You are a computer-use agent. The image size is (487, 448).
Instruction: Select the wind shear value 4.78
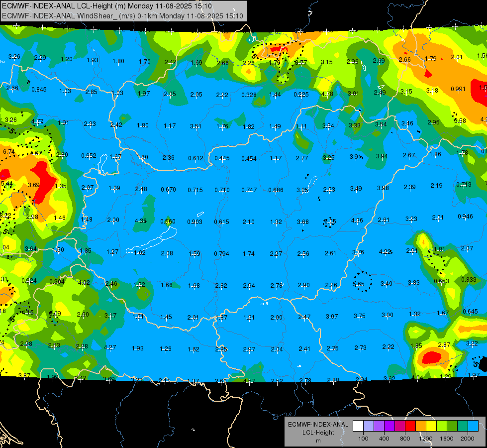(x=327, y=94)
